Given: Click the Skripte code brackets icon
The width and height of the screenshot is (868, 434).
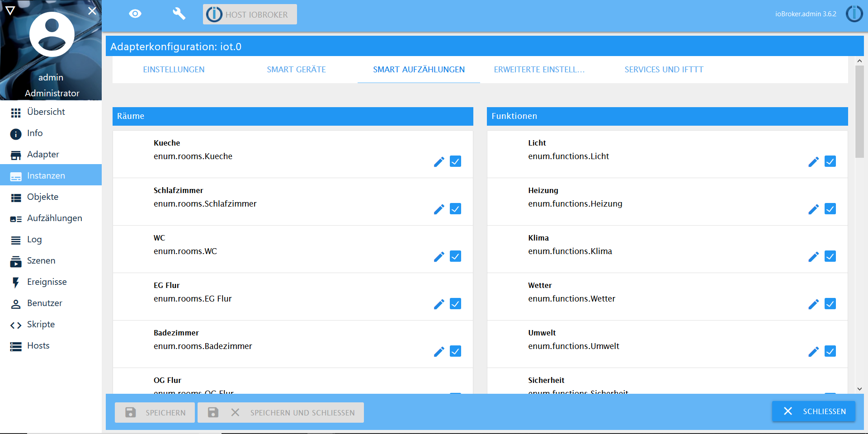Looking at the screenshot, I should click(x=16, y=325).
